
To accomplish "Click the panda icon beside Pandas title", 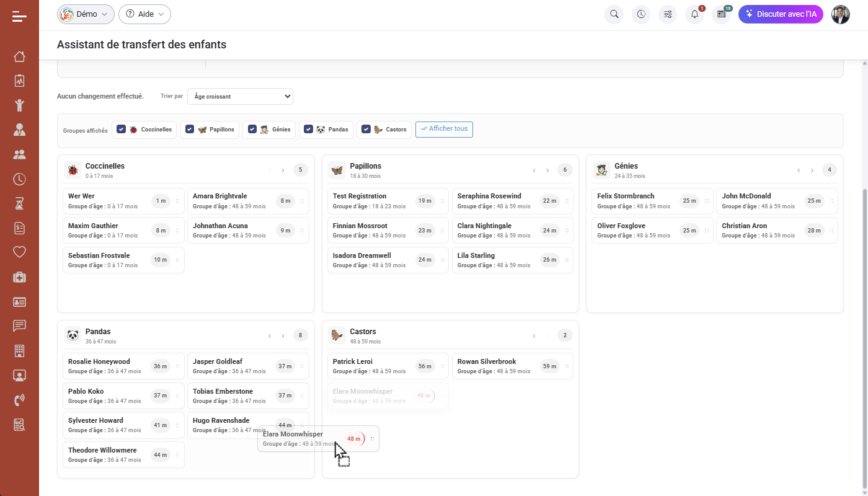I will (x=73, y=335).
